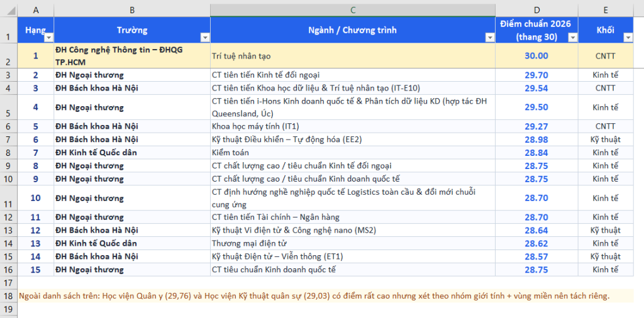Click 'ĐH Bách khoa Hà Nội' in rank 14 row
The width and height of the screenshot is (644, 318).
coord(132,256)
